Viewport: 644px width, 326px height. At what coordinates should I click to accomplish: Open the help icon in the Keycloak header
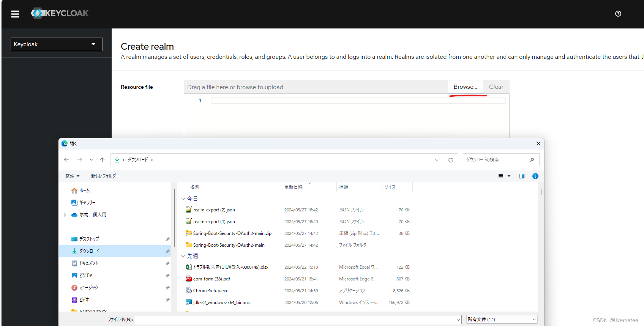(618, 14)
